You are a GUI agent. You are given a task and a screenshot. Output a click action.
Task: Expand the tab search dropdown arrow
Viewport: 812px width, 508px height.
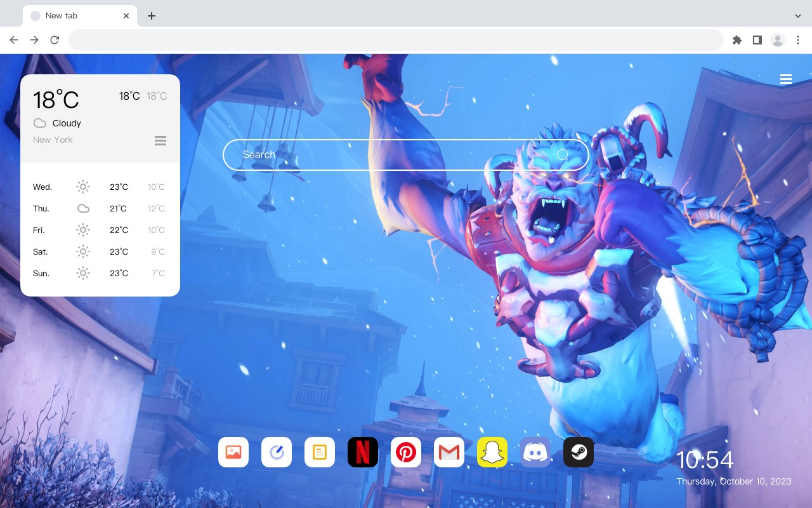[798, 16]
